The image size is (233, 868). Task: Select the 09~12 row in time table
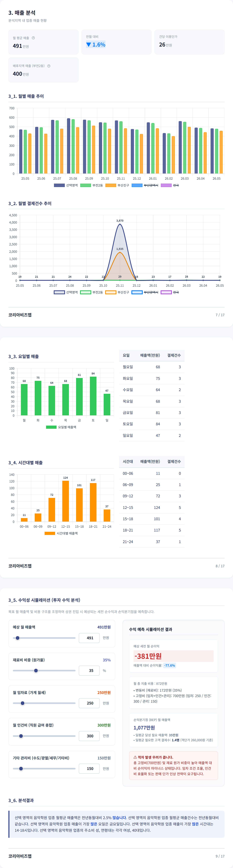click(152, 496)
